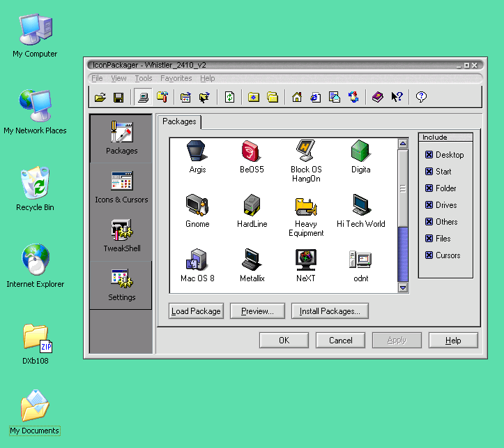Click the folder with blue star icon
Screen dimensions: 504x448
(x=254, y=97)
